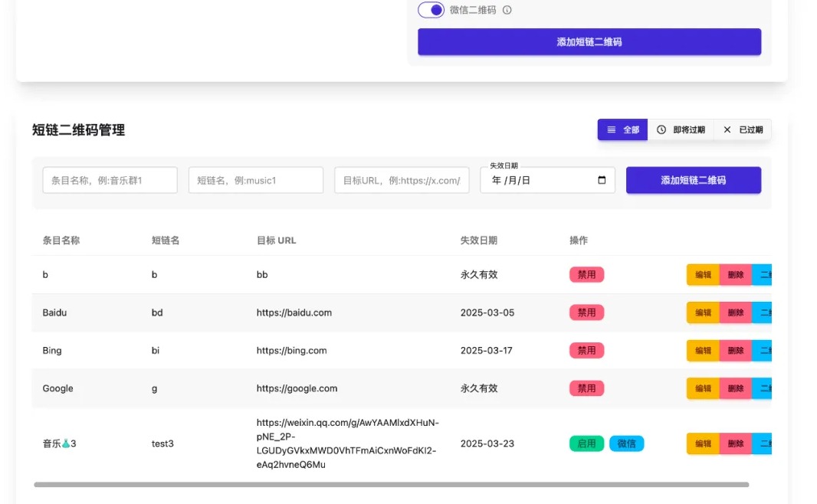Click 禁用 to disable the Bing entry
817x504 pixels.
(586, 350)
